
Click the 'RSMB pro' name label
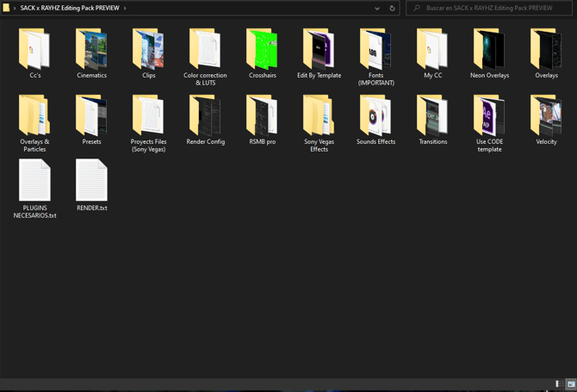(263, 141)
